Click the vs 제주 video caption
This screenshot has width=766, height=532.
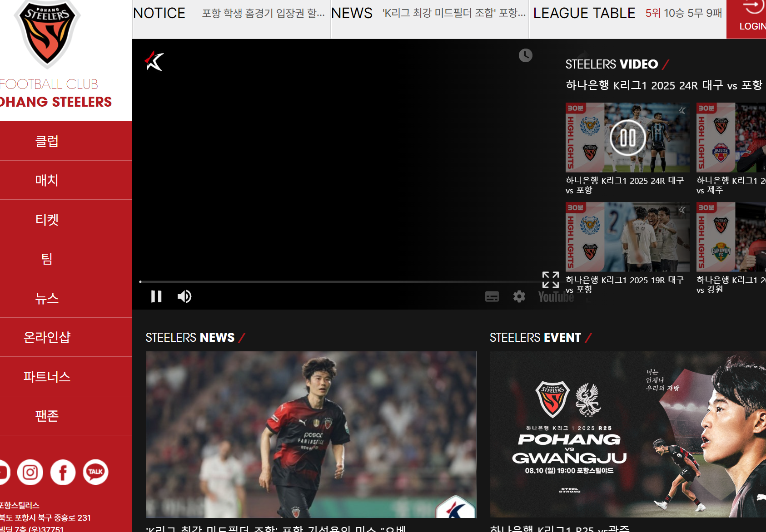(x=731, y=185)
